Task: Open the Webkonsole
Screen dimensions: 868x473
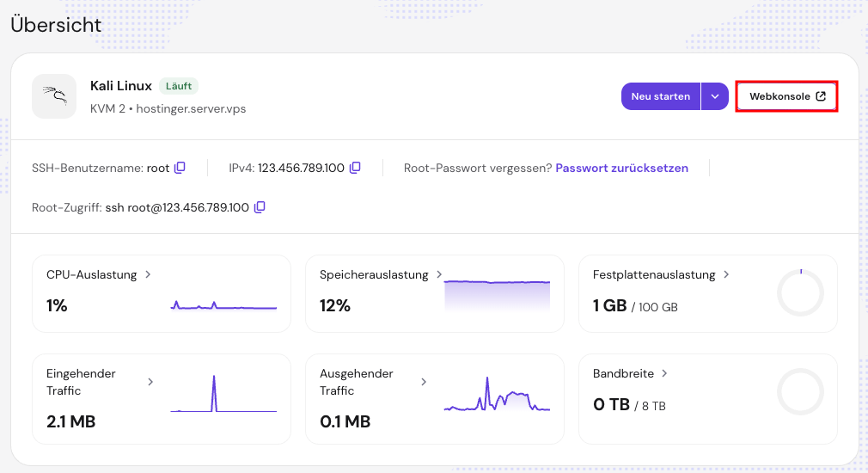Action: click(786, 96)
